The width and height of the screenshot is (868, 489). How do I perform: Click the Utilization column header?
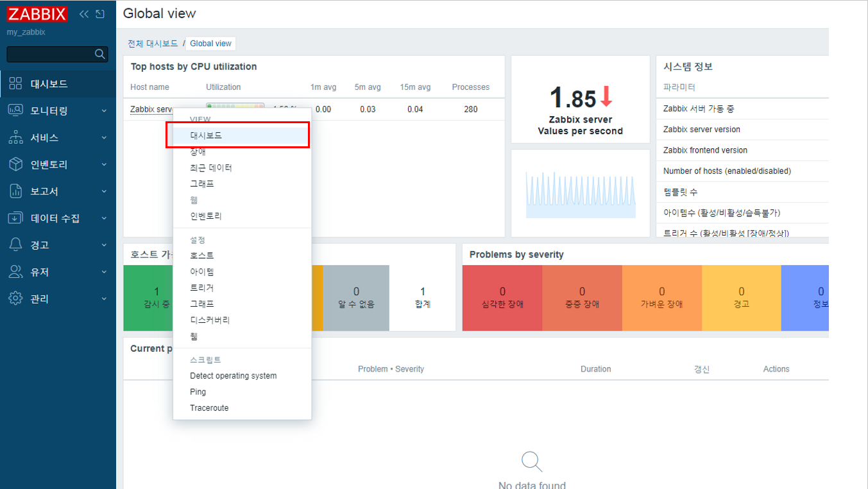223,87
